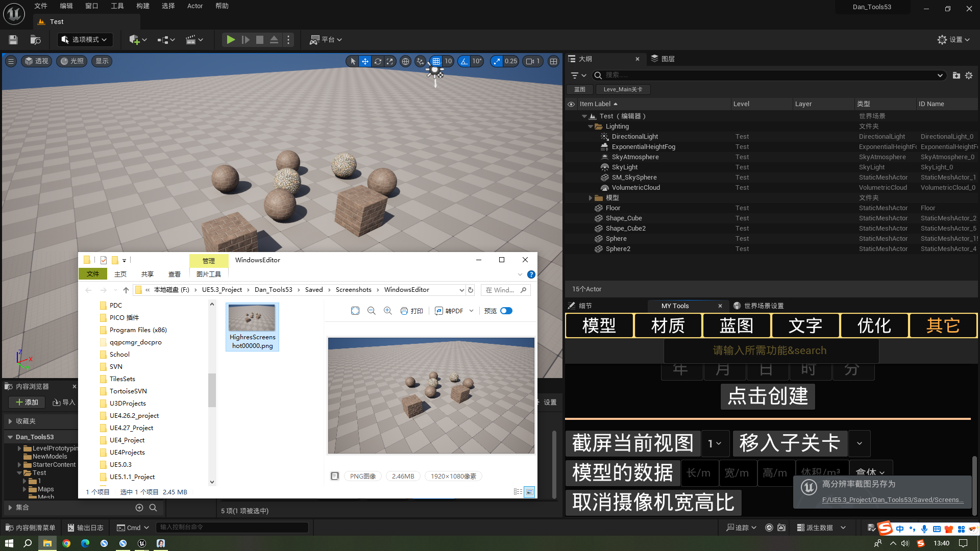
Task: Click the zoom-out magnifier in preview pane
Action: 372,311
